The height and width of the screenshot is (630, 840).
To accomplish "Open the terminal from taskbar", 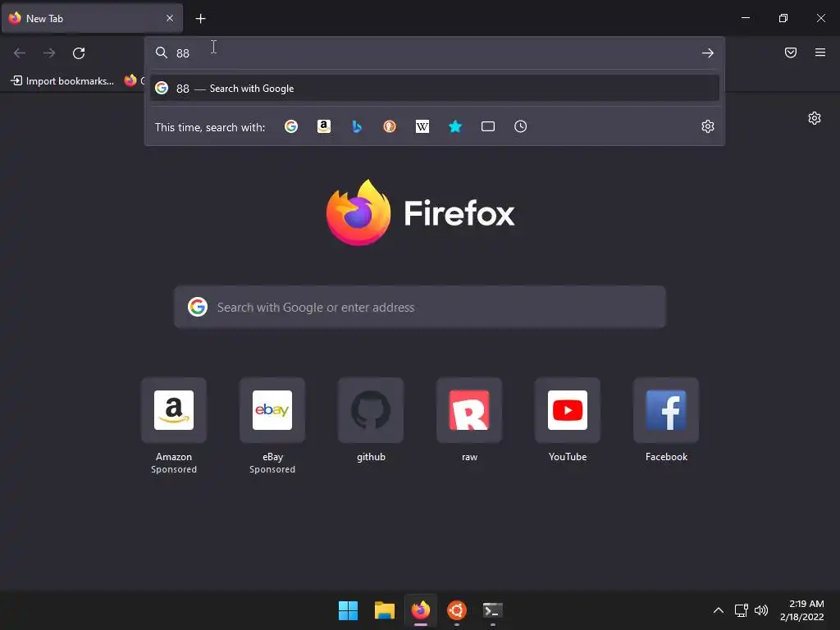I will tap(492, 610).
